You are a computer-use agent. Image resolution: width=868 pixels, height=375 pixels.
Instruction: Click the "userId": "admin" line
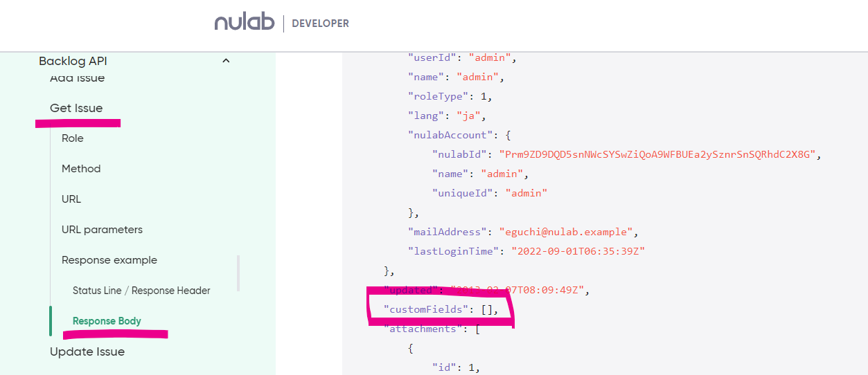point(463,58)
